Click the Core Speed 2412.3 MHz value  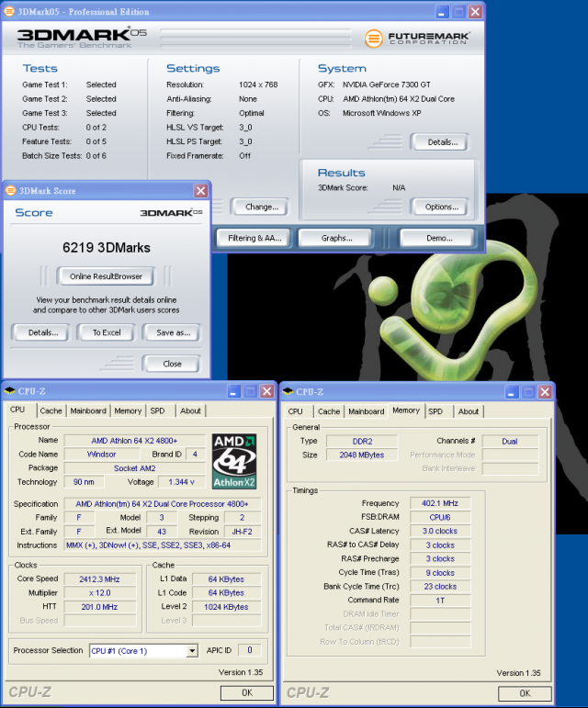pos(99,579)
